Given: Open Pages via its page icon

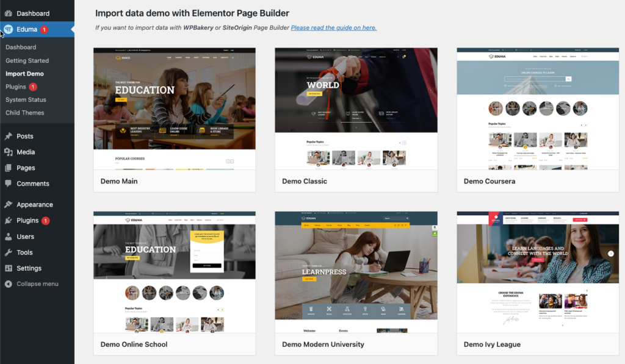Looking at the screenshot, I should (9, 168).
